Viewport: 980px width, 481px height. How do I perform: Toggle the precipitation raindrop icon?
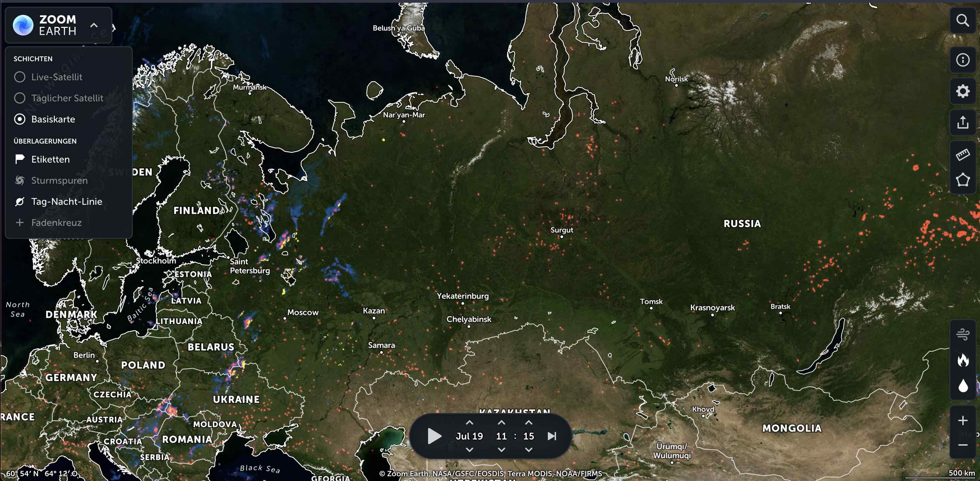point(963,385)
